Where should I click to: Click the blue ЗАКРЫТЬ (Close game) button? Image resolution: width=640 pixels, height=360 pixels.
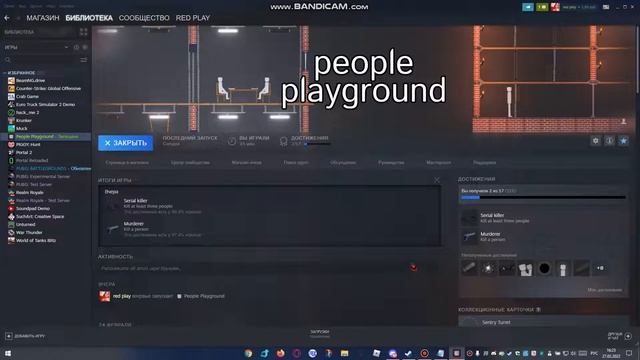pyautogui.click(x=126, y=143)
